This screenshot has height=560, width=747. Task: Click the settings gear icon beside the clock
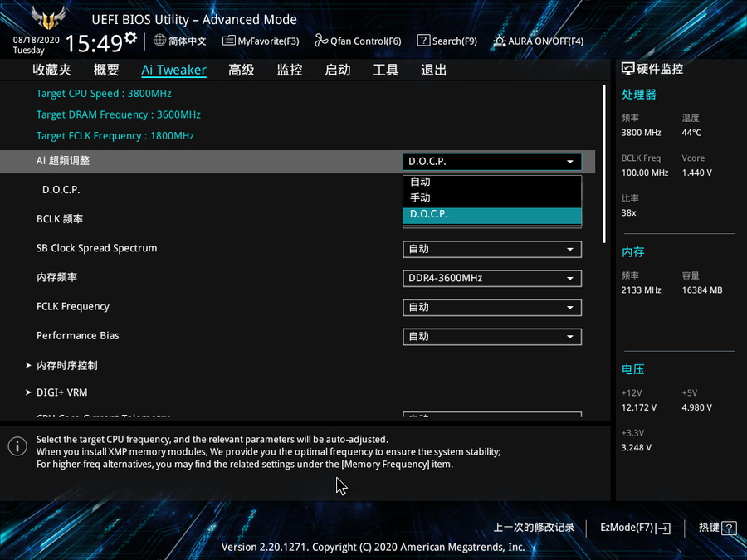click(130, 38)
